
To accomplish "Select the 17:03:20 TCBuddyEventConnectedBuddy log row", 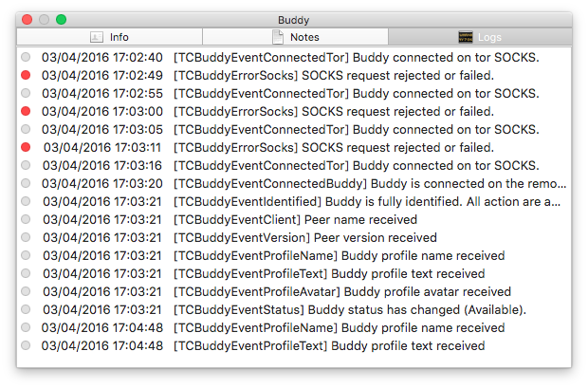I will [294, 183].
